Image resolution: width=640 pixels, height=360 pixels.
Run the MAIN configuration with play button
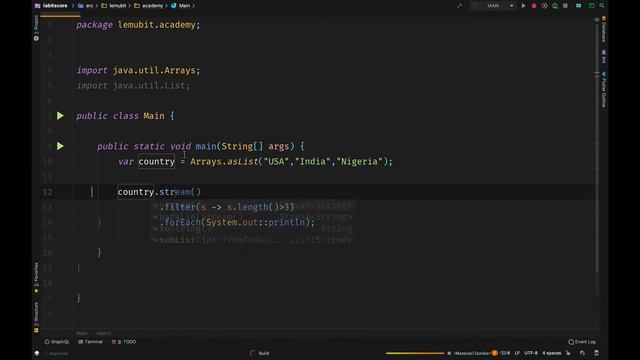[x=523, y=6]
